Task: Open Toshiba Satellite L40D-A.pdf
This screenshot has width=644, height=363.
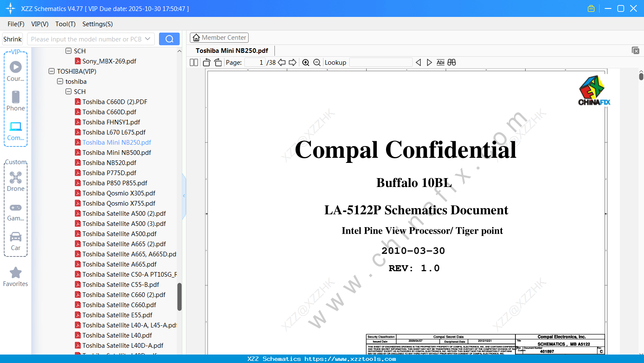Action: coord(123,346)
